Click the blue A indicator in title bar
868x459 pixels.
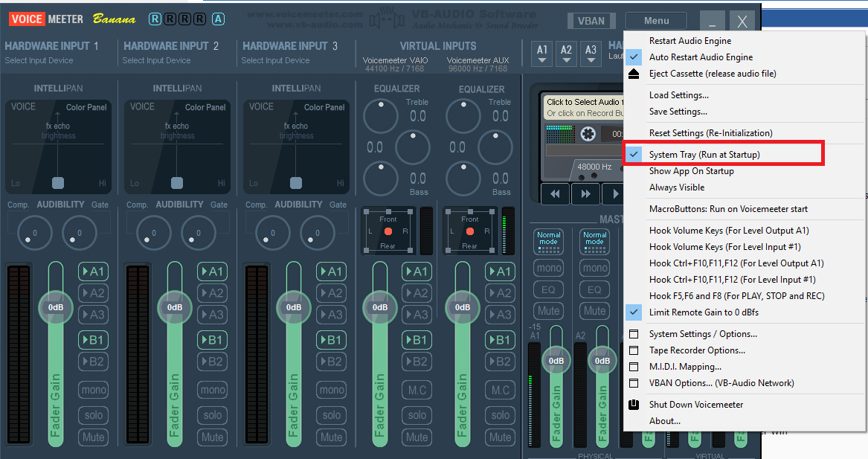[219, 19]
